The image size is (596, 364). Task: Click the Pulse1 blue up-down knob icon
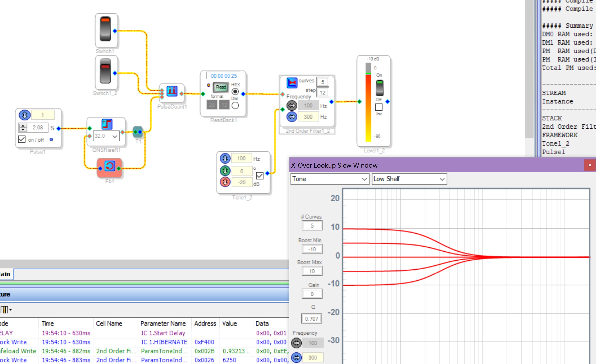(25, 115)
